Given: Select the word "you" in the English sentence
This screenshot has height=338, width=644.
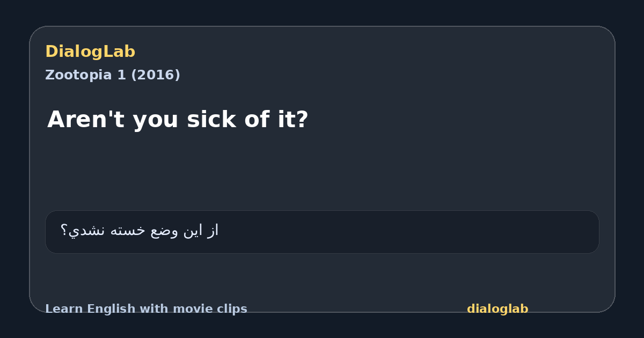Looking at the screenshot, I should (x=155, y=119).
